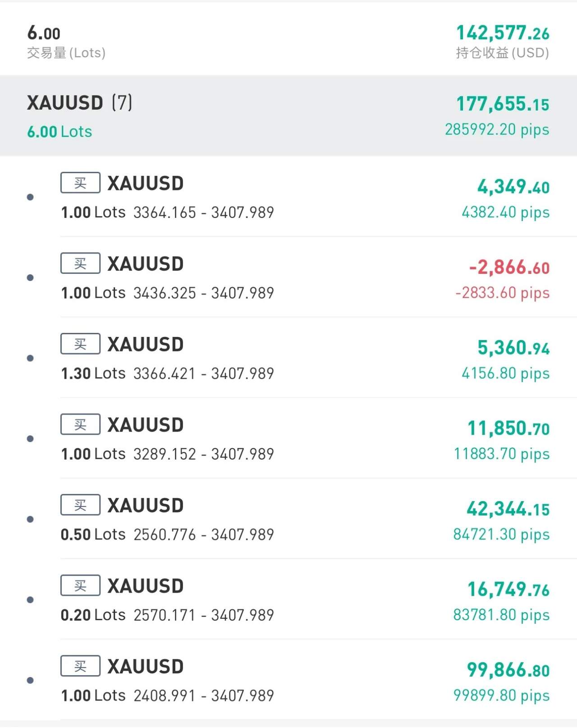577x728 pixels.
Task: Tap the buy badge on the 3289.152 position
Action: 80,424
